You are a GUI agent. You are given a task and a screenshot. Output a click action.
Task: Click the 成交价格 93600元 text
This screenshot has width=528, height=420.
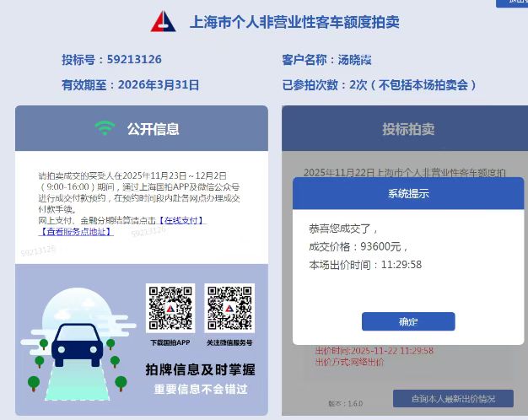[358, 246]
